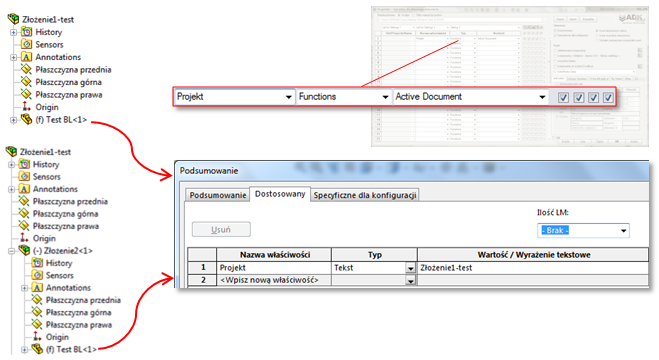659x360 pixels.
Task: Expand History node in upper tree
Action: pos(13,32)
